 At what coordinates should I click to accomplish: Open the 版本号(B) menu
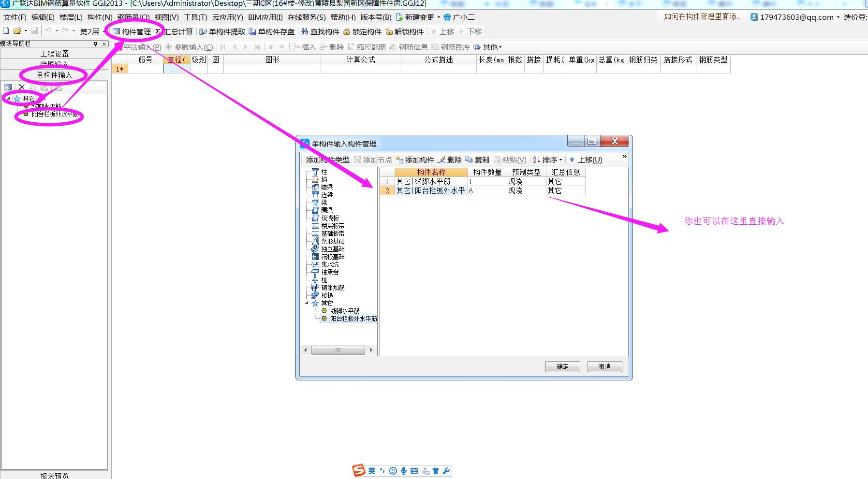coord(376,17)
